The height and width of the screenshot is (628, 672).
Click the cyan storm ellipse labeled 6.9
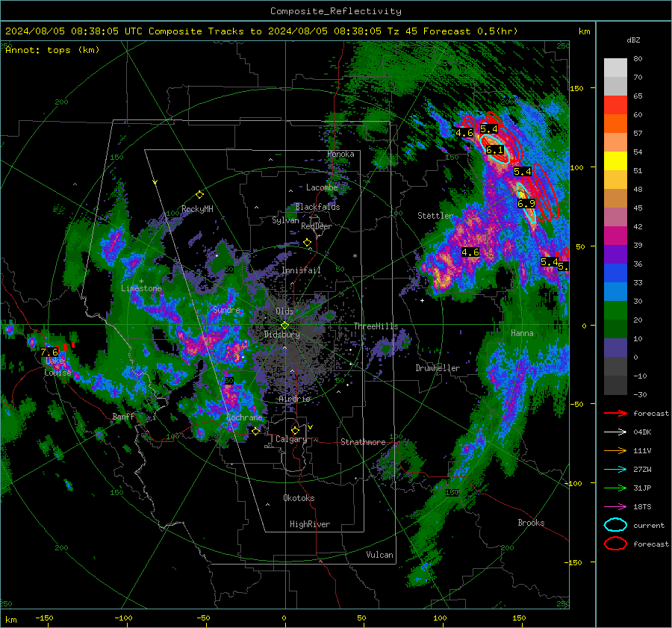click(x=526, y=203)
